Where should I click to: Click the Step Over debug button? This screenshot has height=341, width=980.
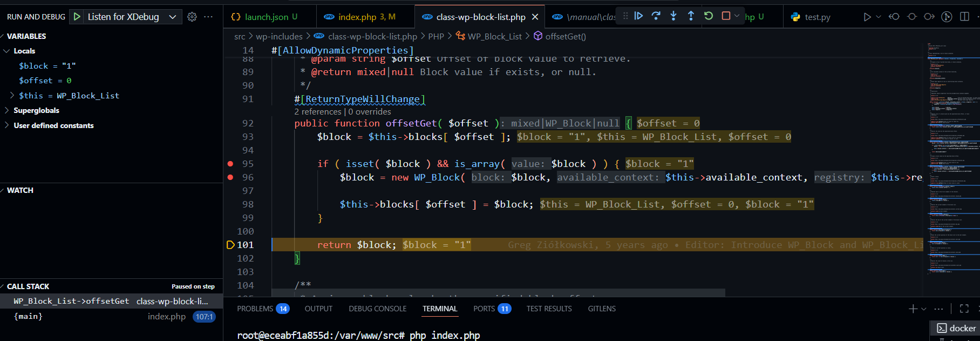656,16
